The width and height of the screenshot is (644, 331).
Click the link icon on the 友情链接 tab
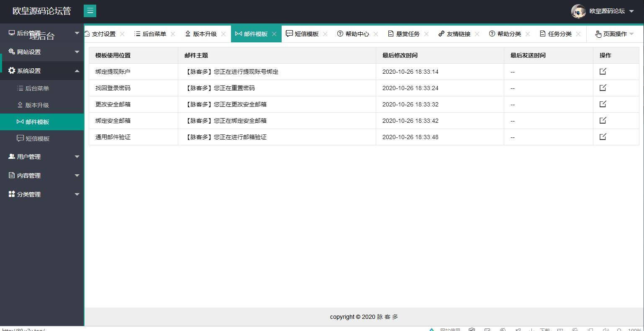tap(441, 34)
